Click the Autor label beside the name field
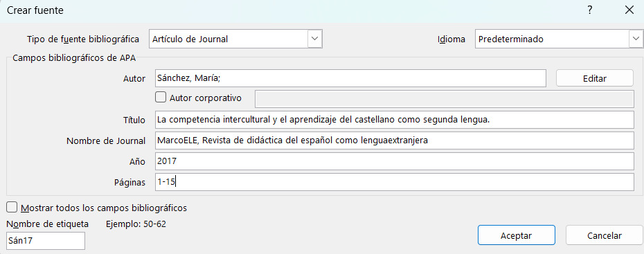 134,79
